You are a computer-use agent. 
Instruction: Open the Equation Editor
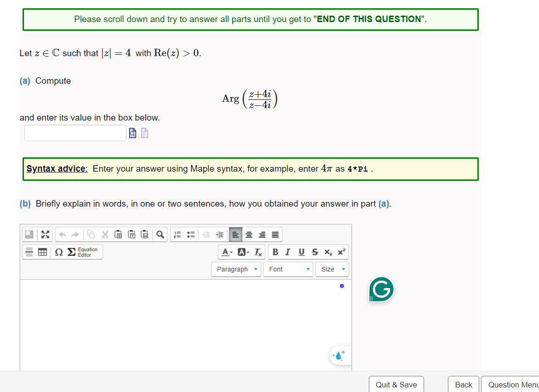83,252
